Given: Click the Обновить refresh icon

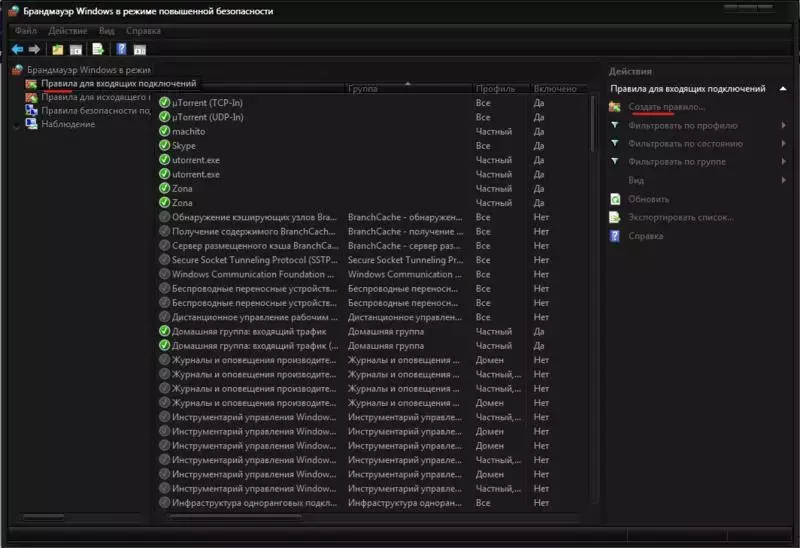Looking at the screenshot, I should 615,199.
